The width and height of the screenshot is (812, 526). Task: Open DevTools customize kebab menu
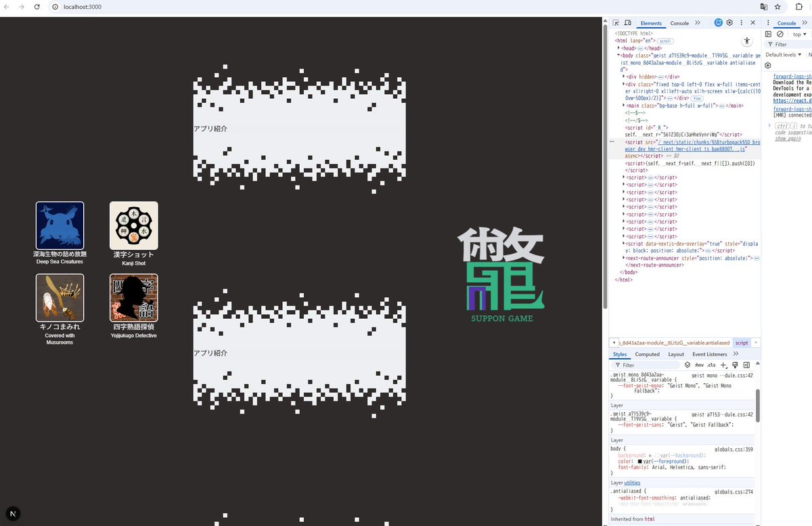pos(742,23)
